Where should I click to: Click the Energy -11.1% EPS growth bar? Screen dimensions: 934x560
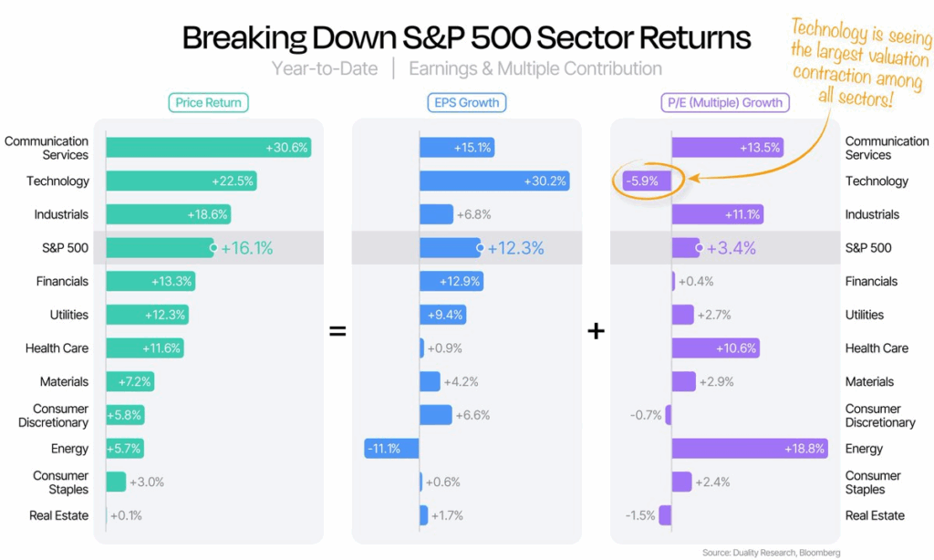click(x=391, y=449)
